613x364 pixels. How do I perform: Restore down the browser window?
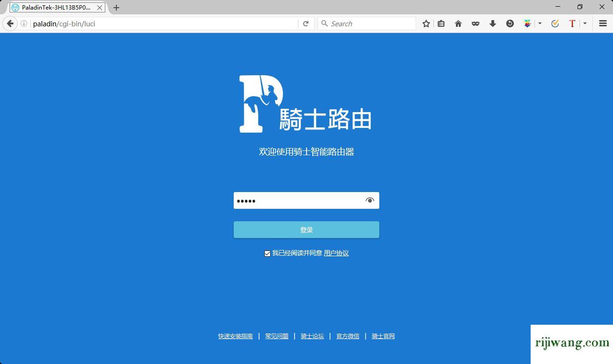click(x=580, y=7)
